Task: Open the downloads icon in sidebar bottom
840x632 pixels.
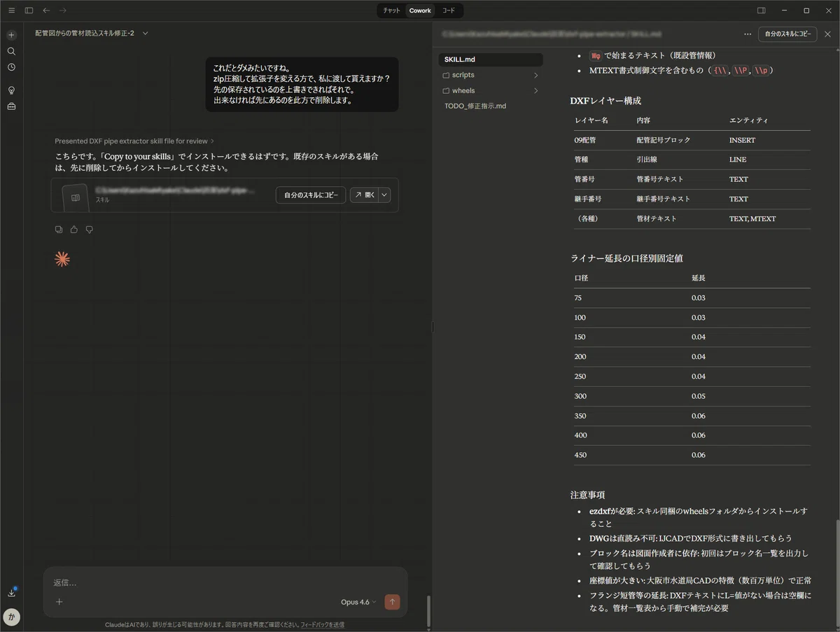Action: tap(11, 592)
